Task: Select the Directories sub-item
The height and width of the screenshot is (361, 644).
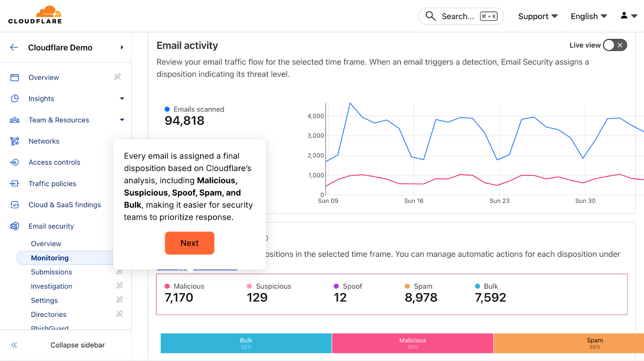Action: point(49,314)
